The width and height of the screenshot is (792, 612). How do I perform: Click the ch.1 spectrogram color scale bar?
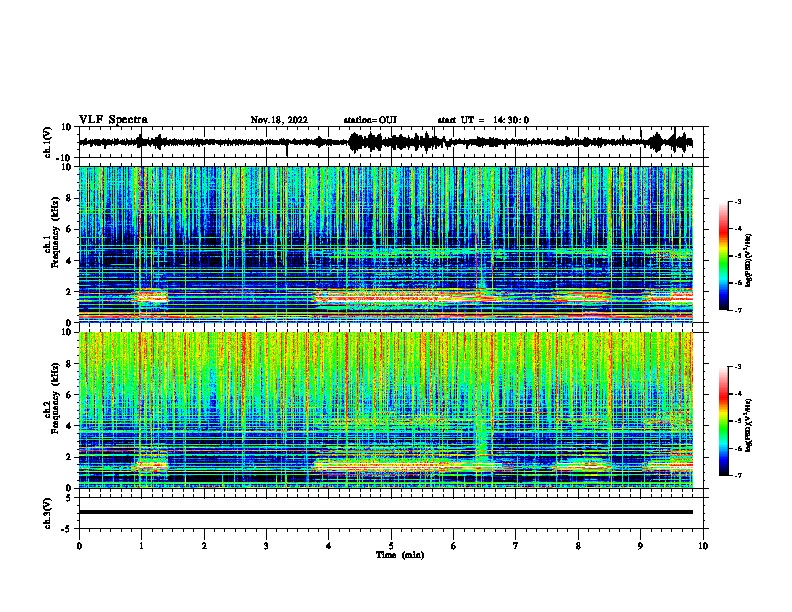point(724,256)
